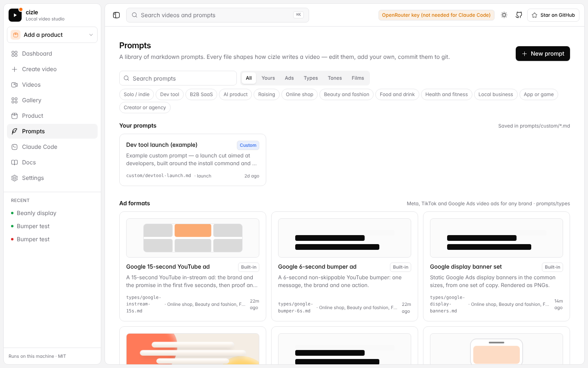Toggle the B2B SaaS filter chip
Image resolution: width=588 pixels, height=368 pixels.
(x=201, y=94)
